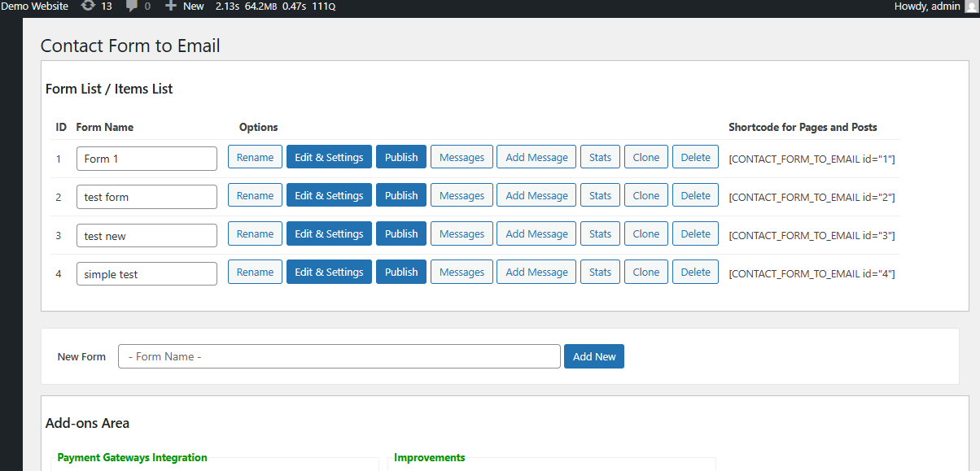Click shortcode text for form id 3

812,236
